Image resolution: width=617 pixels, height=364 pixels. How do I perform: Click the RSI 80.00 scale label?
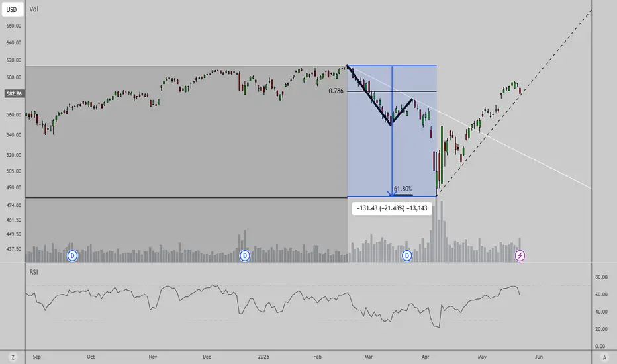click(601, 277)
